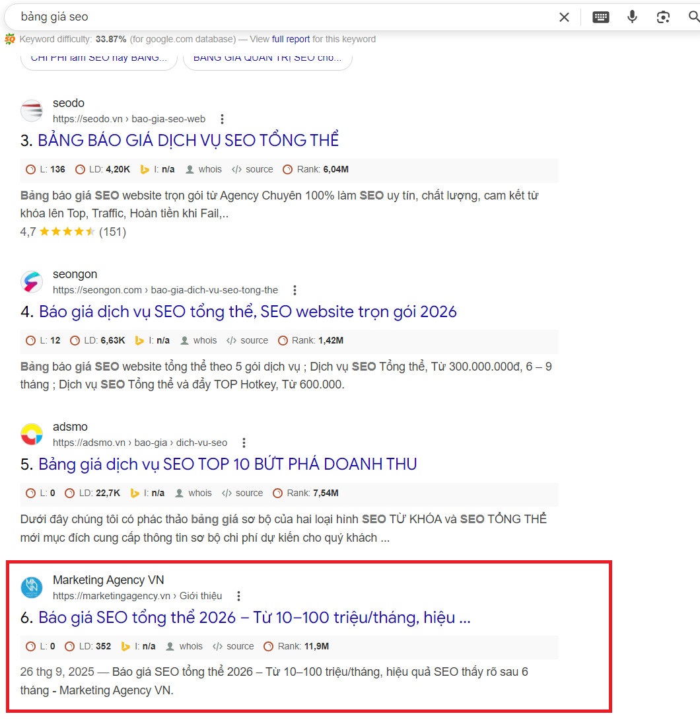Click the Bing index icon on adsmo row

[135, 493]
